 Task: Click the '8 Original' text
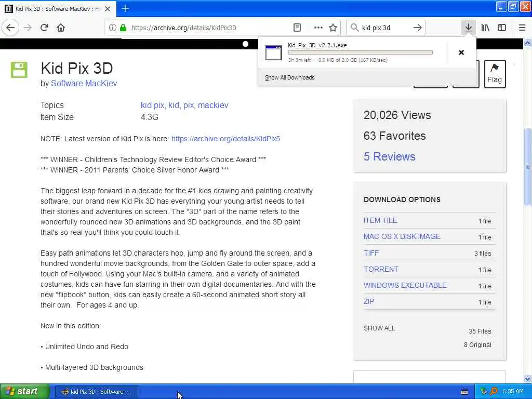tap(477, 345)
